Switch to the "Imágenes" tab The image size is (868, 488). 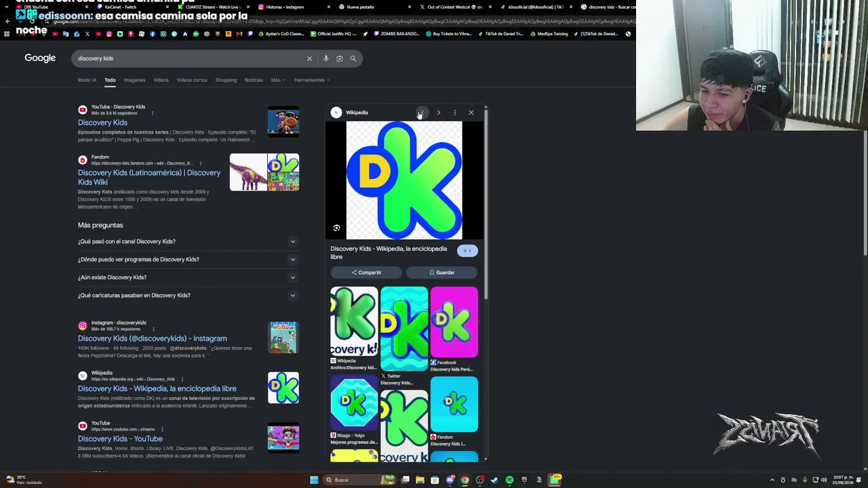pos(134,80)
